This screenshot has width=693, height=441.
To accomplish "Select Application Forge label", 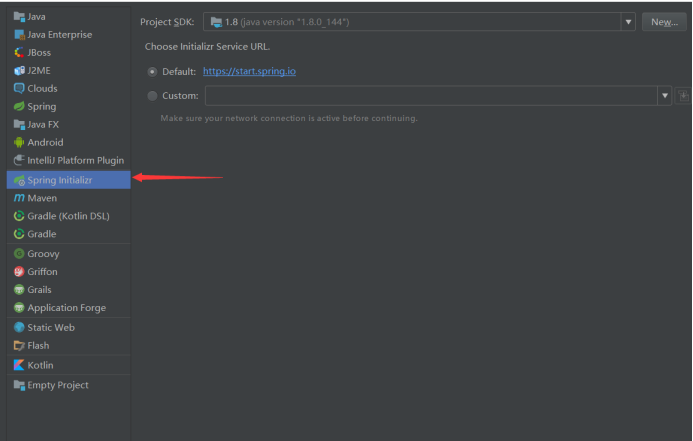I will (x=67, y=308).
